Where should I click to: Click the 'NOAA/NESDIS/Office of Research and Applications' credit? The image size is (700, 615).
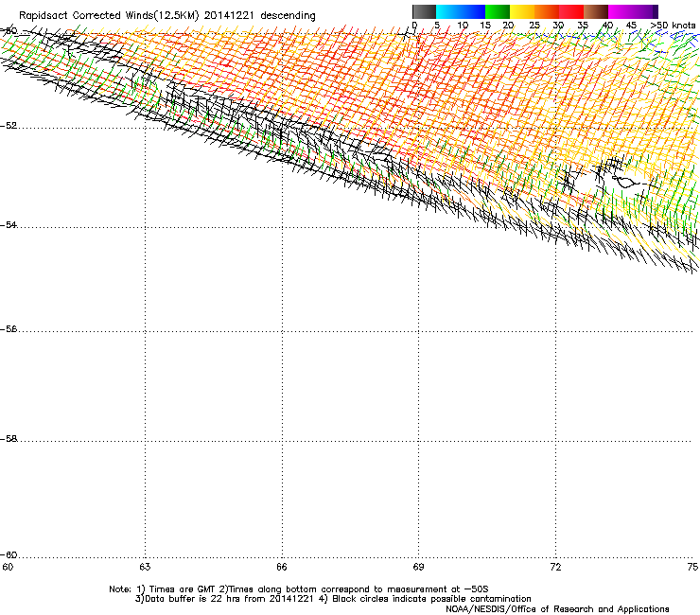point(557,609)
